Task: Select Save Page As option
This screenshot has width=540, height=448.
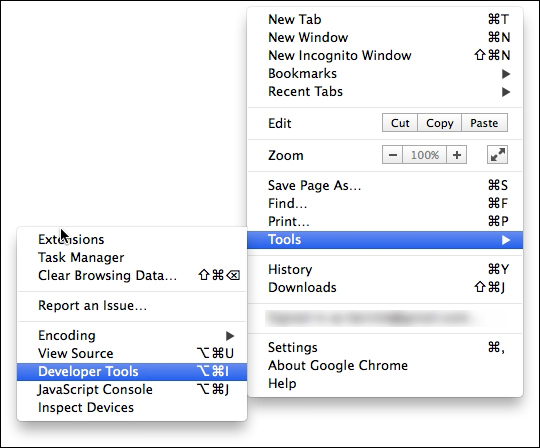Action: [385, 185]
